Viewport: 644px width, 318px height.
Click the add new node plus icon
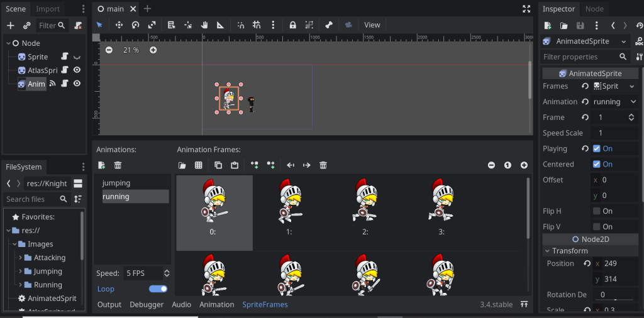11,26
